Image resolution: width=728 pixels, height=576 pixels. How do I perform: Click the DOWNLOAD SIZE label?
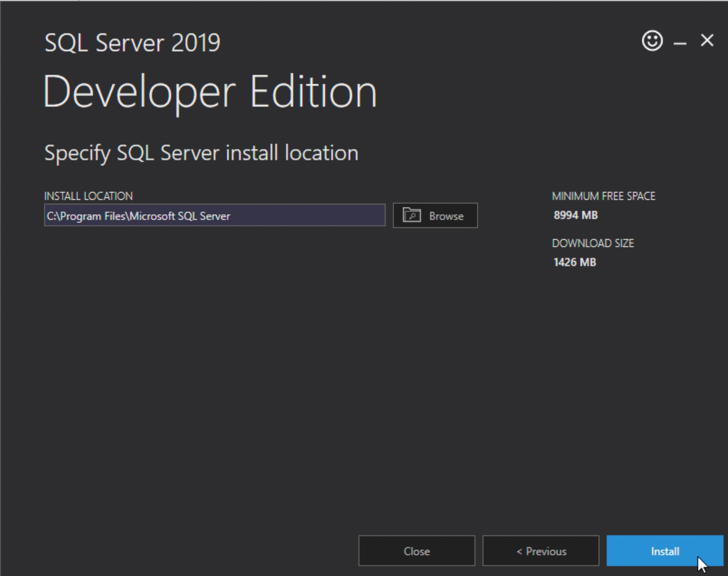tap(593, 243)
